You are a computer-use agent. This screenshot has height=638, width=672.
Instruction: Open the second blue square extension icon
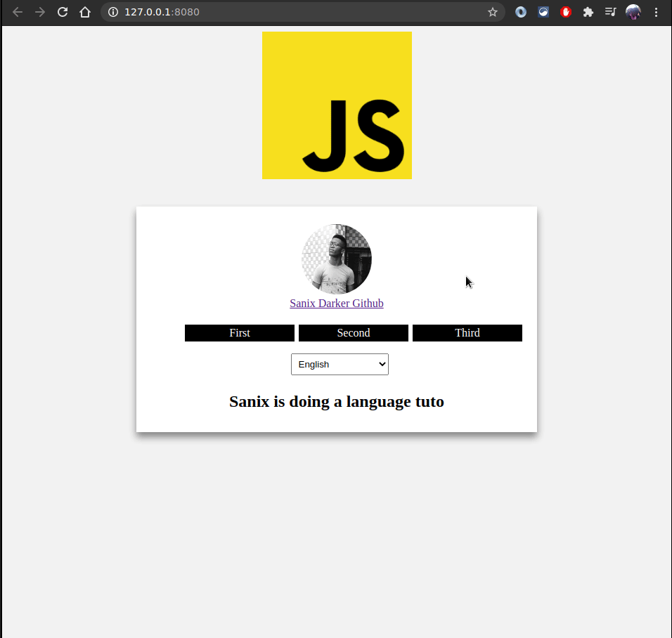coord(543,12)
